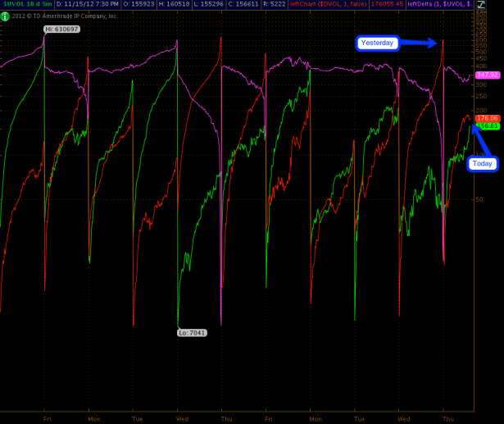
Task: Click the open value O: 155923
Action: tap(139, 4)
